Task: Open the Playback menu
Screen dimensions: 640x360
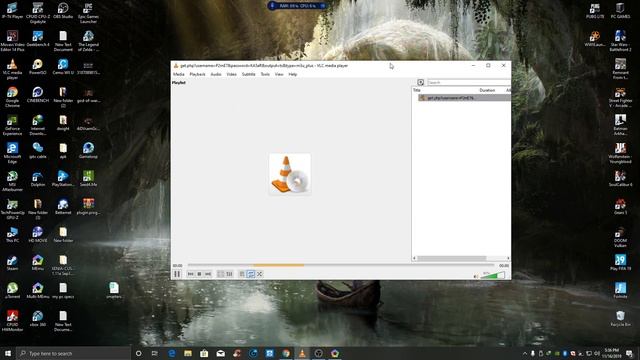Action: coord(198,74)
